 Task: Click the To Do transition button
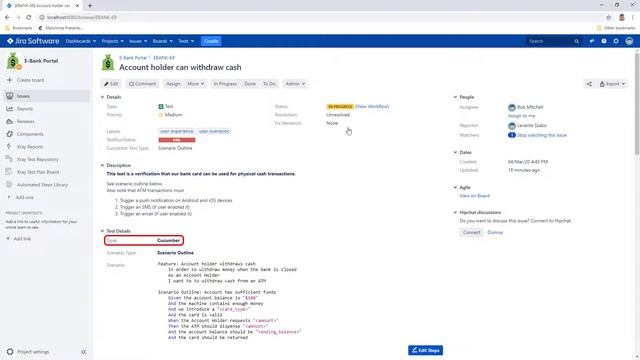269,84
